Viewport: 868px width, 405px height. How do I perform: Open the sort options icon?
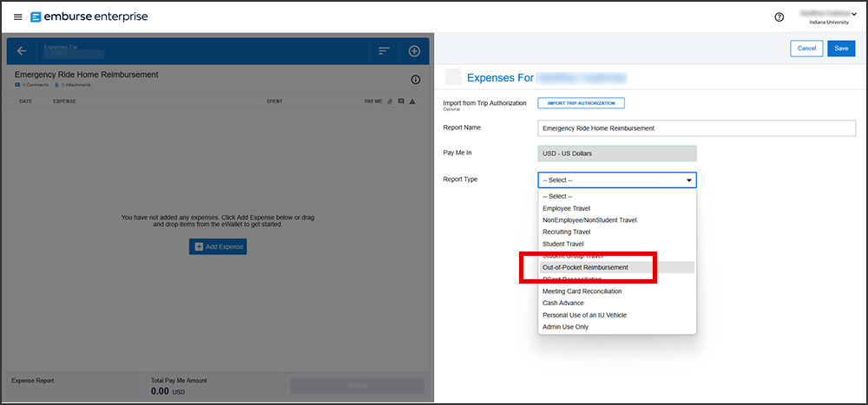(384, 51)
